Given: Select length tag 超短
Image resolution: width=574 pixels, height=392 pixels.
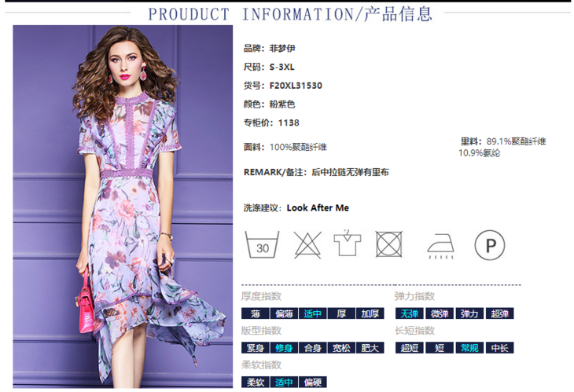Looking at the screenshot, I should click(x=409, y=348).
